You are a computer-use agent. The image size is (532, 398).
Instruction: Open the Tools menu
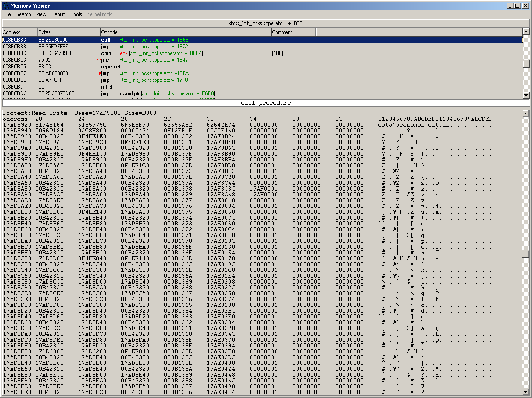click(76, 14)
